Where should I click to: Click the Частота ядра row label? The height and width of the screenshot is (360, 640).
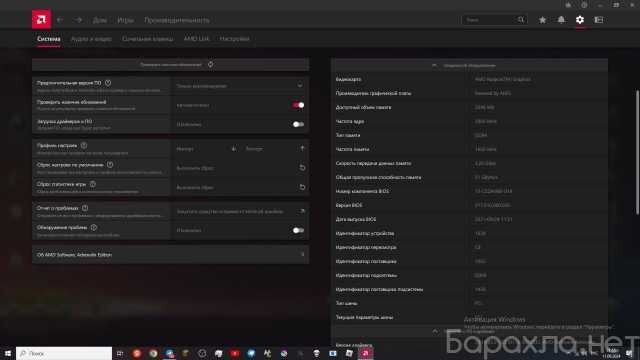pyautogui.click(x=349, y=121)
